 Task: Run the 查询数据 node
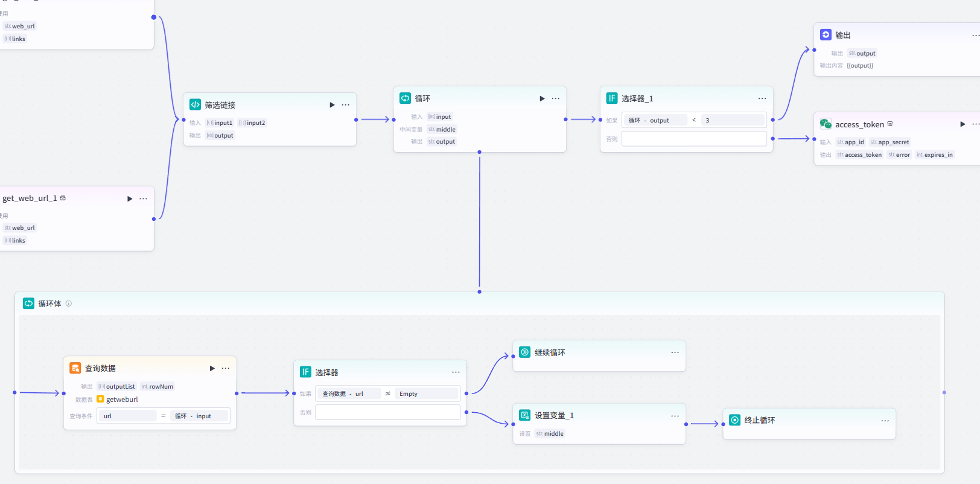[212, 368]
